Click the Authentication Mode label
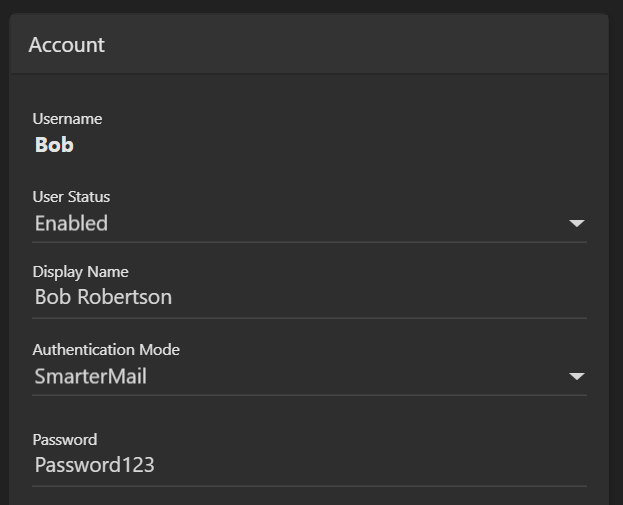Screen dimensions: 623x505 [106, 350]
